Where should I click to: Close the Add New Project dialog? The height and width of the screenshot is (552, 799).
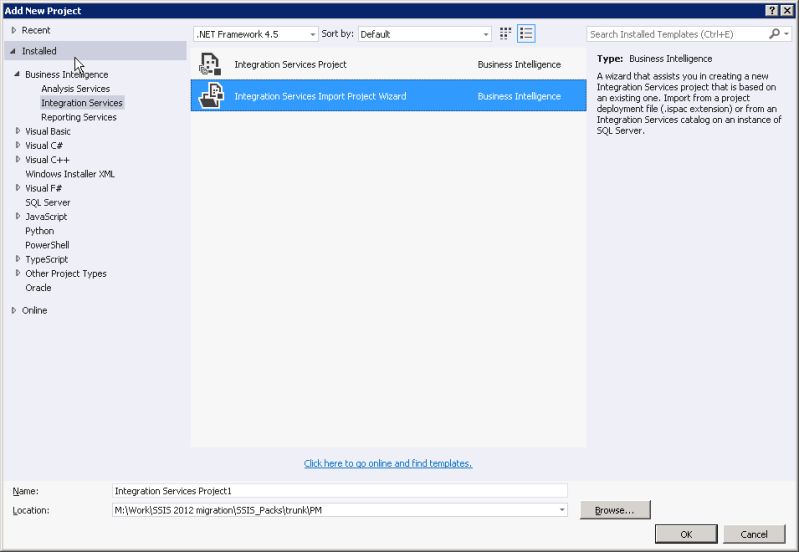pos(787,10)
